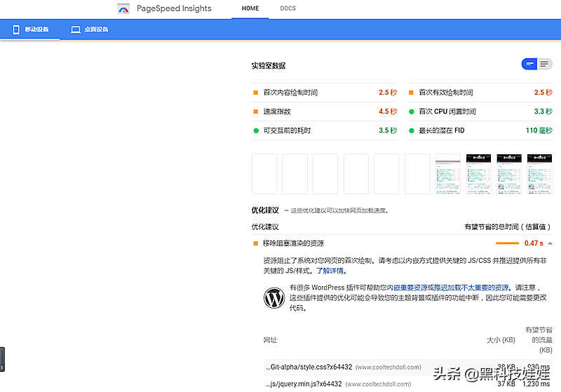Open the 了解详情 link
This screenshot has height=392, width=561.
pyautogui.click(x=330, y=271)
